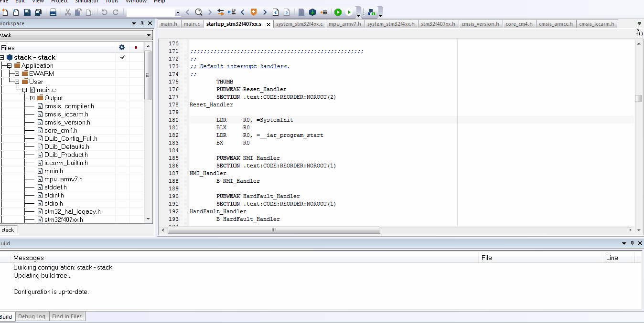Collapse the 'stack - stack' project node

pos(2,57)
